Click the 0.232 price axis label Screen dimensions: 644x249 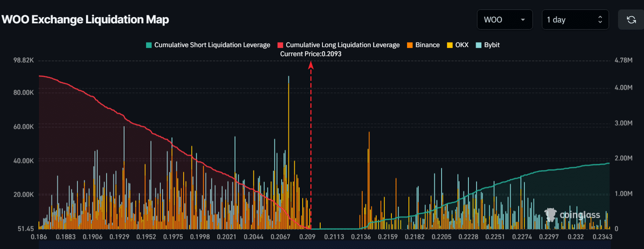coord(576,236)
